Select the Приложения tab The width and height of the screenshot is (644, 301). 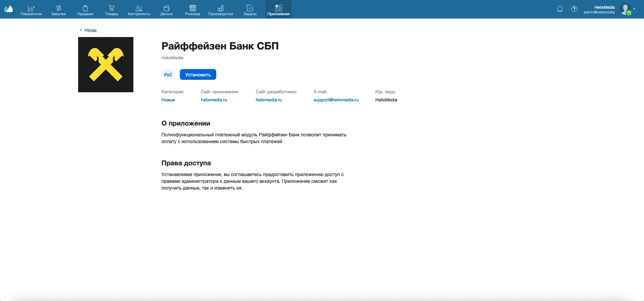(279, 9)
